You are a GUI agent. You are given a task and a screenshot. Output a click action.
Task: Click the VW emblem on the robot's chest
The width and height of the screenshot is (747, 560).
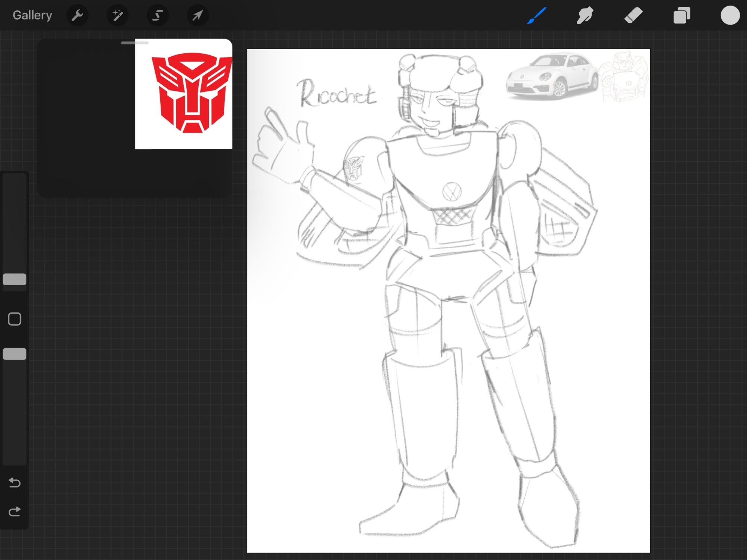452,192
